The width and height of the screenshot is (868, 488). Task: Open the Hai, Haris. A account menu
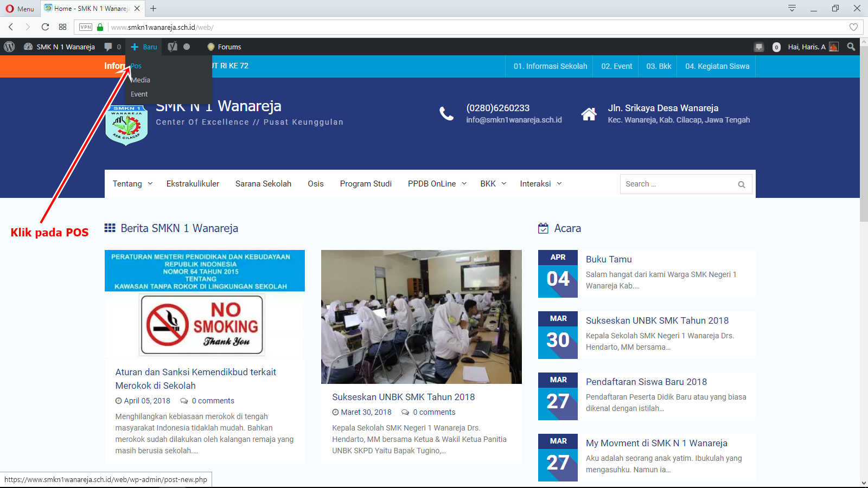tap(813, 47)
